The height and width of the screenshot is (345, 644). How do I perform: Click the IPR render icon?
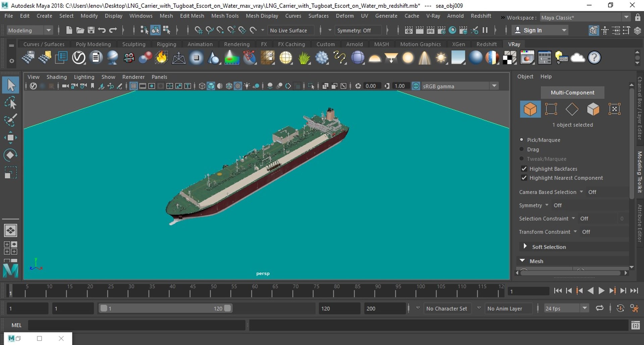[x=430, y=30]
